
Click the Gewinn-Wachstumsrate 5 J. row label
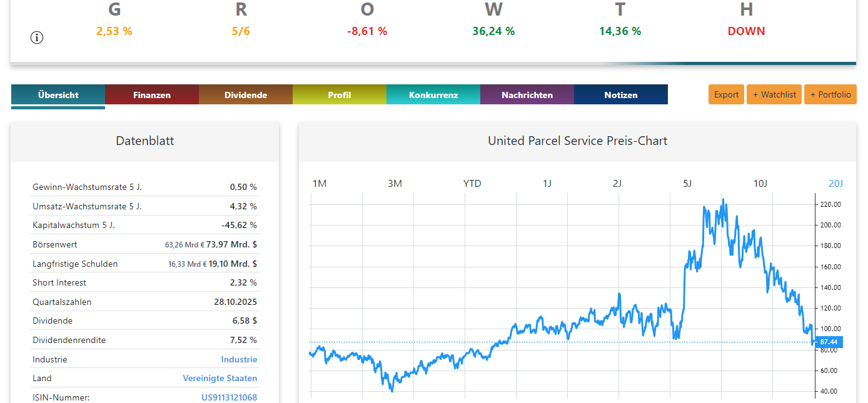pos(87,187)
